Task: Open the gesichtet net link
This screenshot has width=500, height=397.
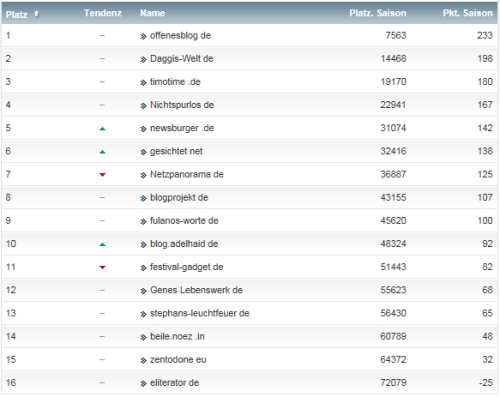Action: [176, 151]
